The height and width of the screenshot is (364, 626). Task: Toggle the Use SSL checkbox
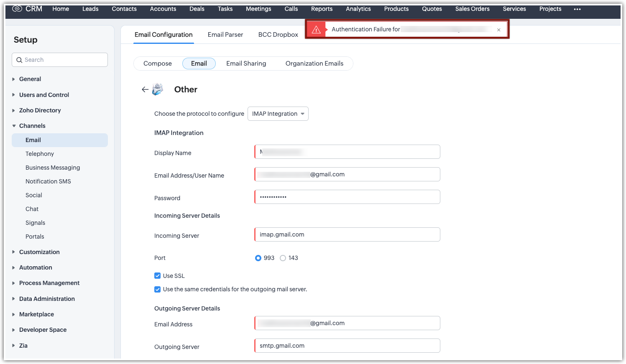[158, 276]
